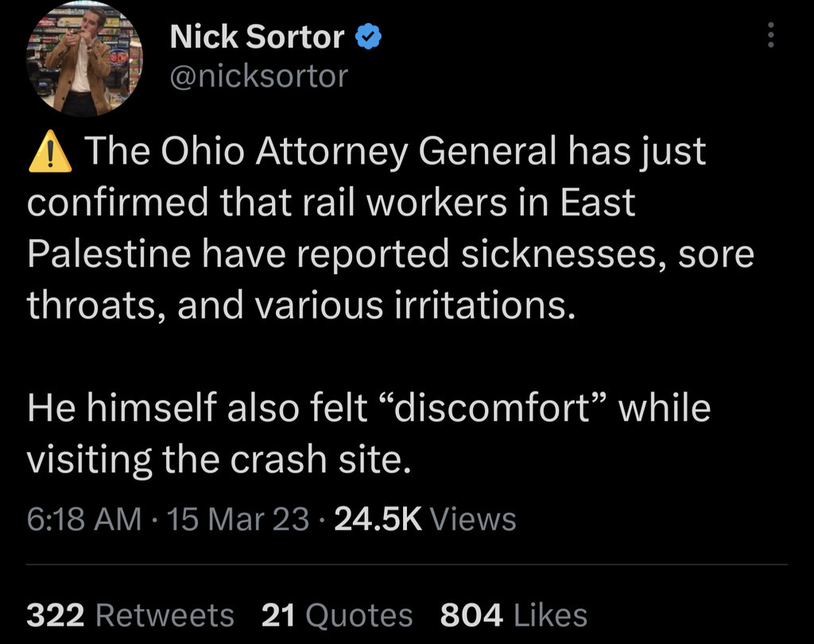This screenshot has height=644, width=814.
Task: Click the divider line above tweet stats
Action: pos(407,564)
